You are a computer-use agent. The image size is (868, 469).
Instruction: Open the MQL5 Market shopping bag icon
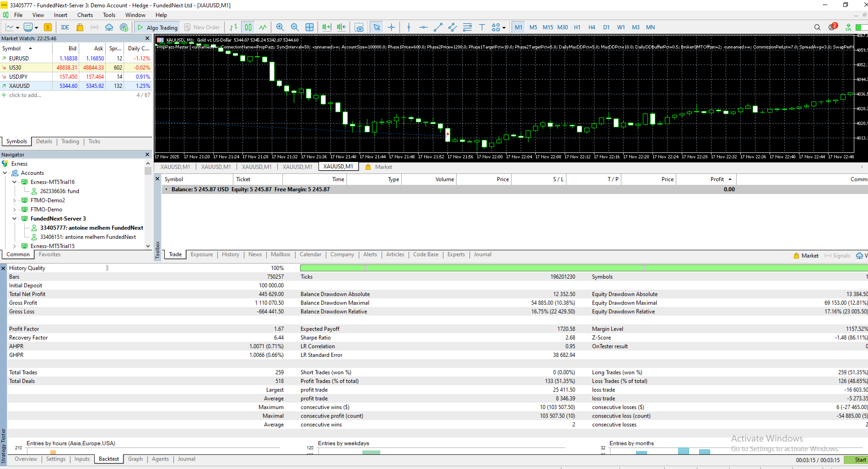pyautogui.click(x=80, y=27)
